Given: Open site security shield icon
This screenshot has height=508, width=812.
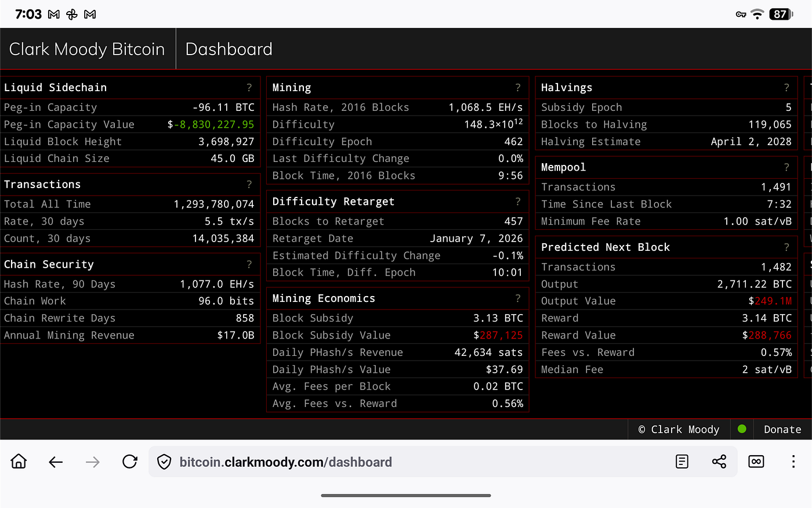Looking at the screenshot, I should [165, 462].
